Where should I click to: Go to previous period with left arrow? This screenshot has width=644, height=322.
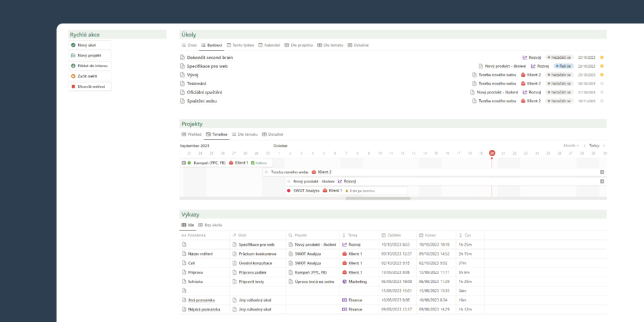(x=584, y=145)
